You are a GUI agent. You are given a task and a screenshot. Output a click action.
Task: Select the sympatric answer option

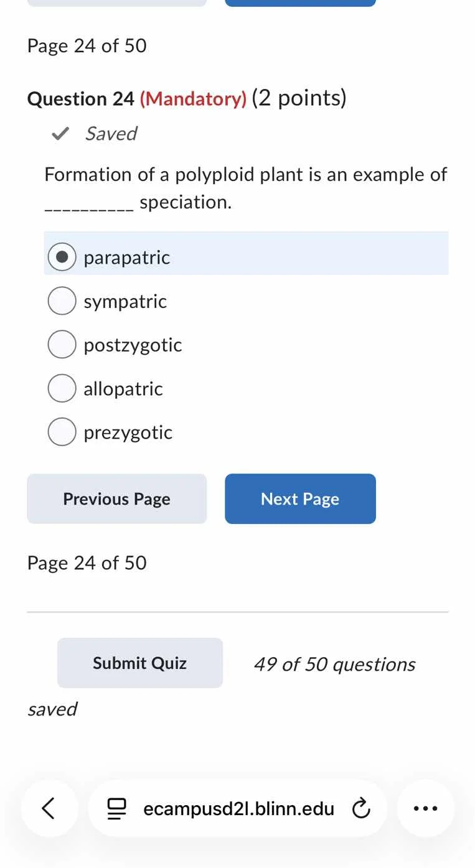click(x=62, y=301)
